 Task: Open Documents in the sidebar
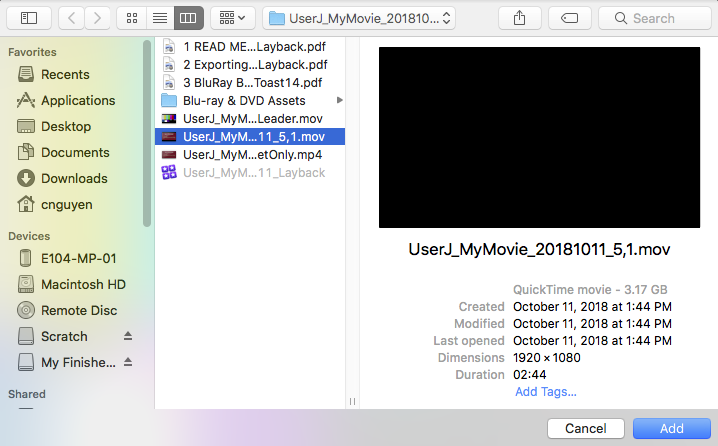click(x=75, y=152)
